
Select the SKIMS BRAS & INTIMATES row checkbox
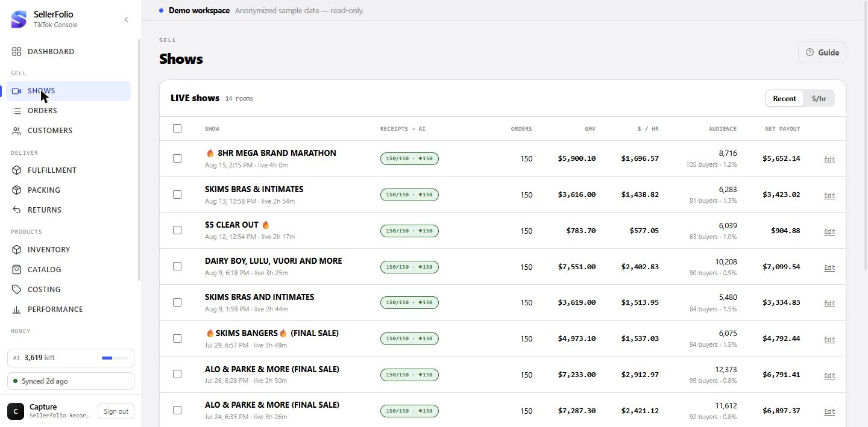[177, 195]
